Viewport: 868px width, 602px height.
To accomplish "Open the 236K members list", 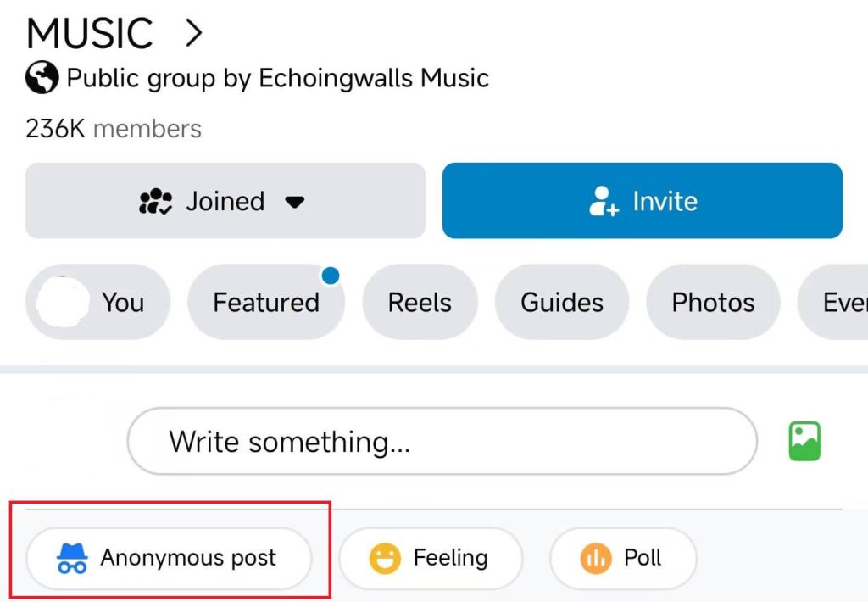I will click(x=114, y=129).
